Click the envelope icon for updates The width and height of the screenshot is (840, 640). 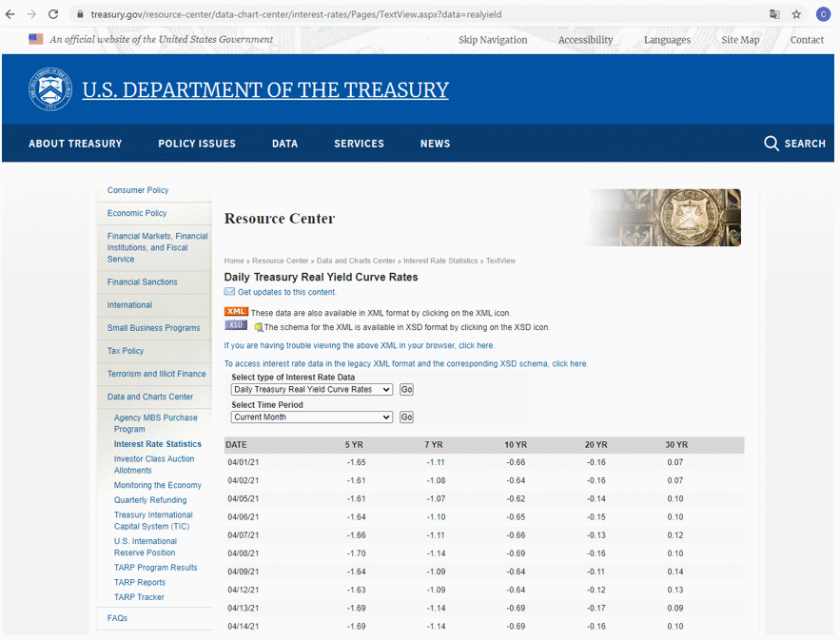[229, 292]
